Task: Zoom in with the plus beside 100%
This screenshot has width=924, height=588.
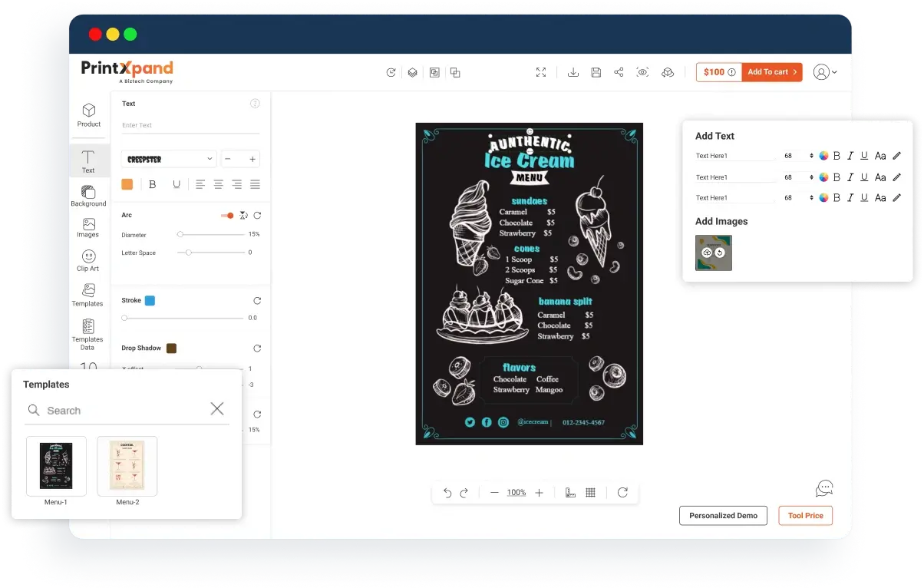Action: (x=539, y=493)
